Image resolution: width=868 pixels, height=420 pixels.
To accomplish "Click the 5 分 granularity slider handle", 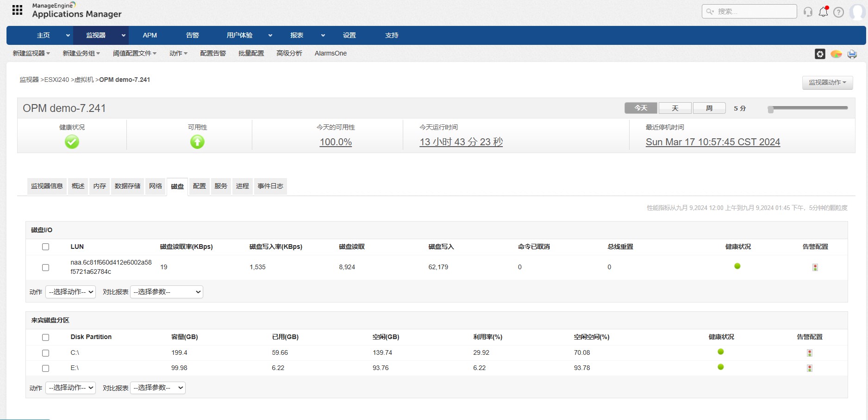I will coord(771,109).
